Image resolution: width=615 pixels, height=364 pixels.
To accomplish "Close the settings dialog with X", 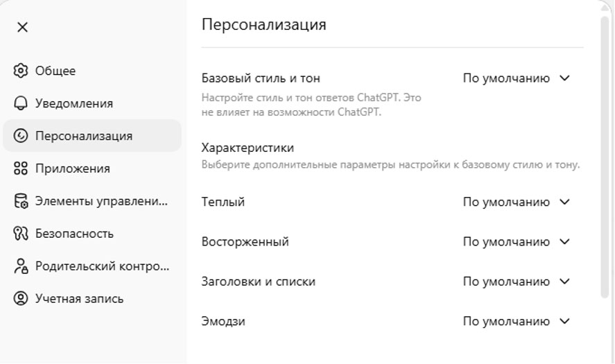I will click(22, 27).
